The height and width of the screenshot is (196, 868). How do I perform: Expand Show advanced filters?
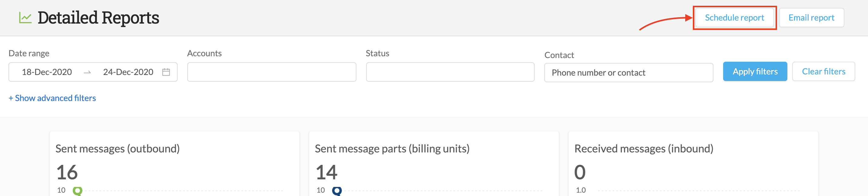tap(52, 98)
